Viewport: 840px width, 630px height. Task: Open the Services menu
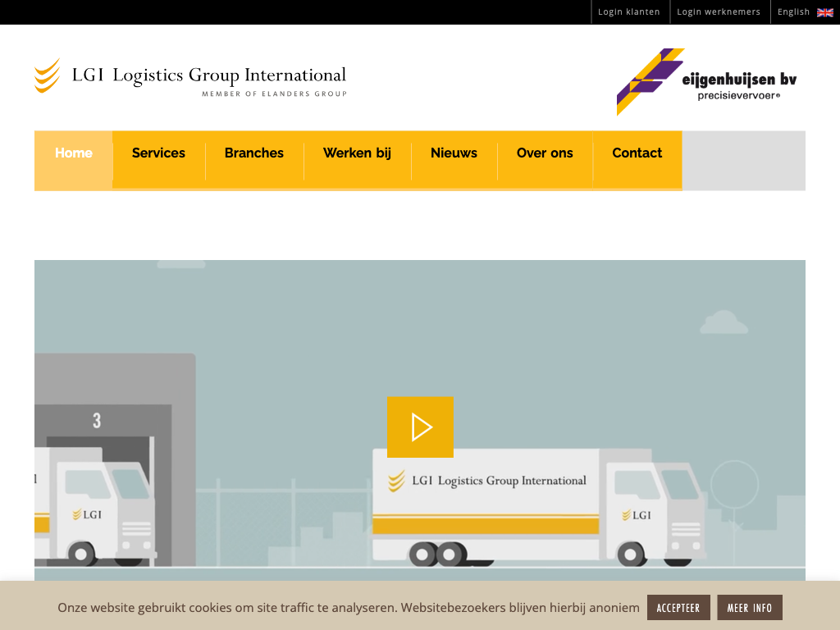pos(158,153)
